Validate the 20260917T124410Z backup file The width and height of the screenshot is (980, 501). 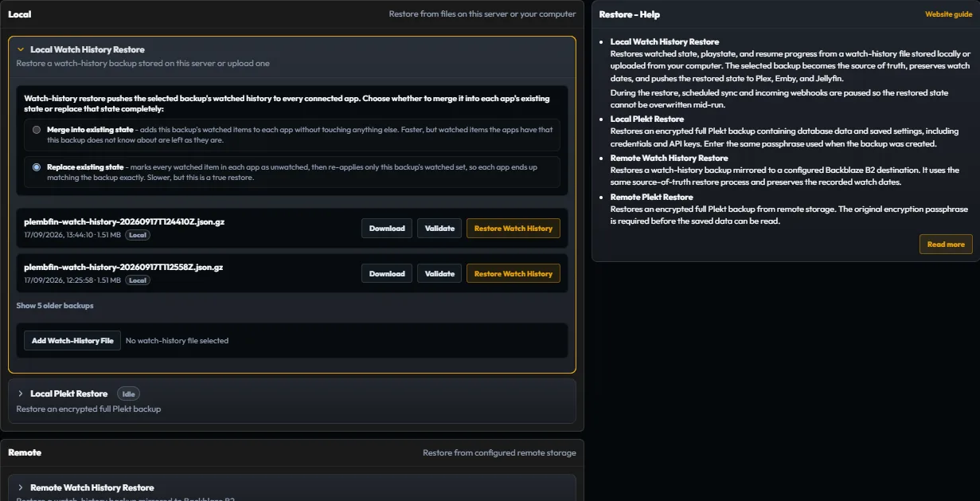pyautogui.click(x=439, y=229)
